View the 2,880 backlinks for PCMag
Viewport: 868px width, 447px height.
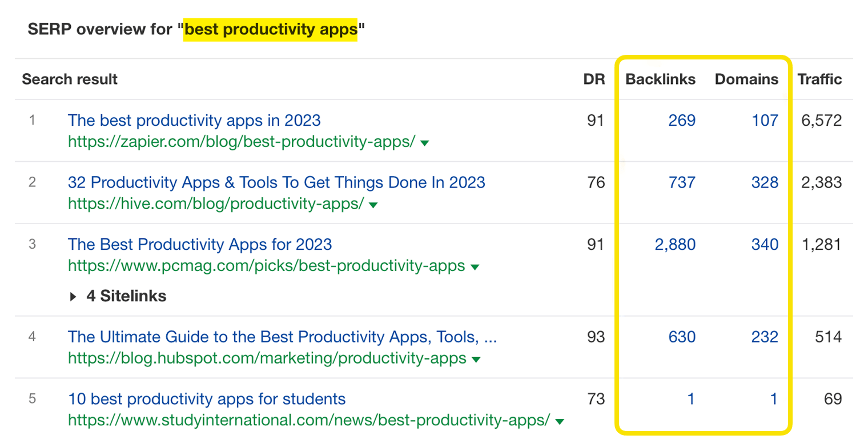(x=676, y=245)
